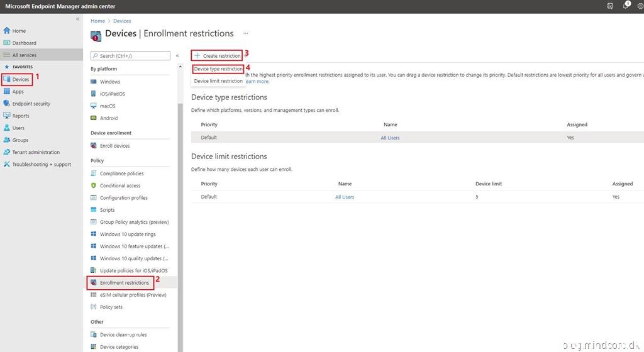Click the macOS platform entry
644x352 pixels.
(x=108, y=106)
